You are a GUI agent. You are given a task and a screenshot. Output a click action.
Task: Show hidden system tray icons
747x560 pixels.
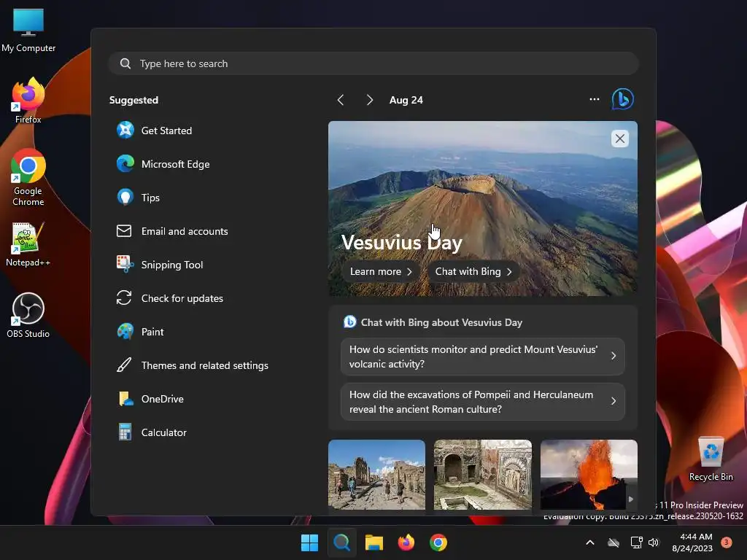pyautogui.click(x=589, y=542)
